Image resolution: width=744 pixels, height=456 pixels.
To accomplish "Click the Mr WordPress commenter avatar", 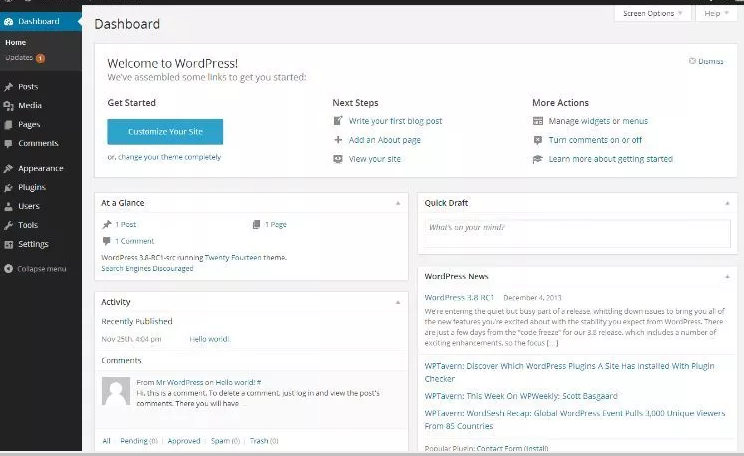I will tap(116, 391).
